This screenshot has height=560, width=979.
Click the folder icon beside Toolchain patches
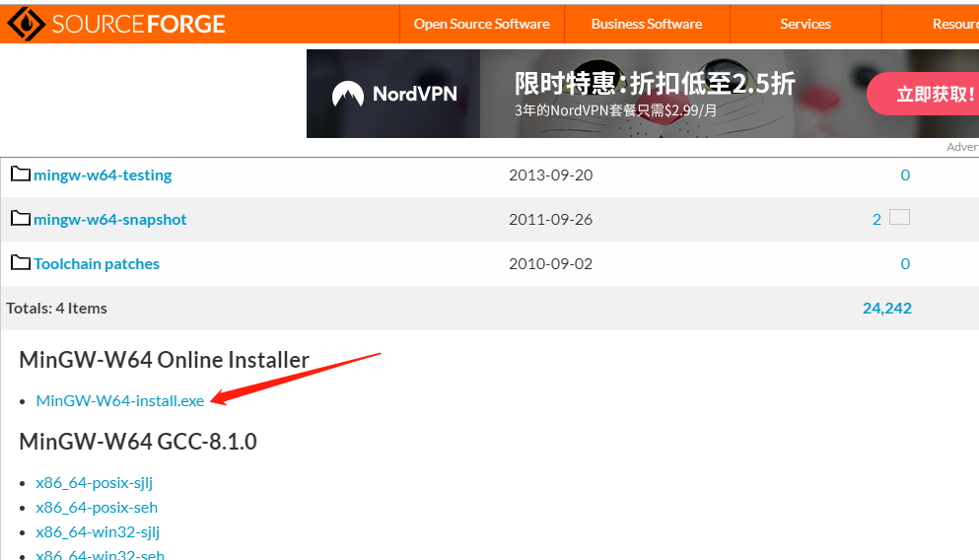coord(20,263)
